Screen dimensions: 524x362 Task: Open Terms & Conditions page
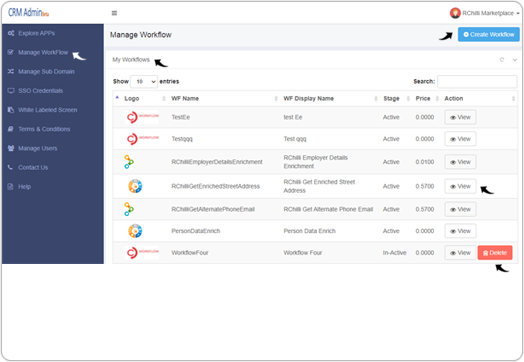(x=44, y=129)
